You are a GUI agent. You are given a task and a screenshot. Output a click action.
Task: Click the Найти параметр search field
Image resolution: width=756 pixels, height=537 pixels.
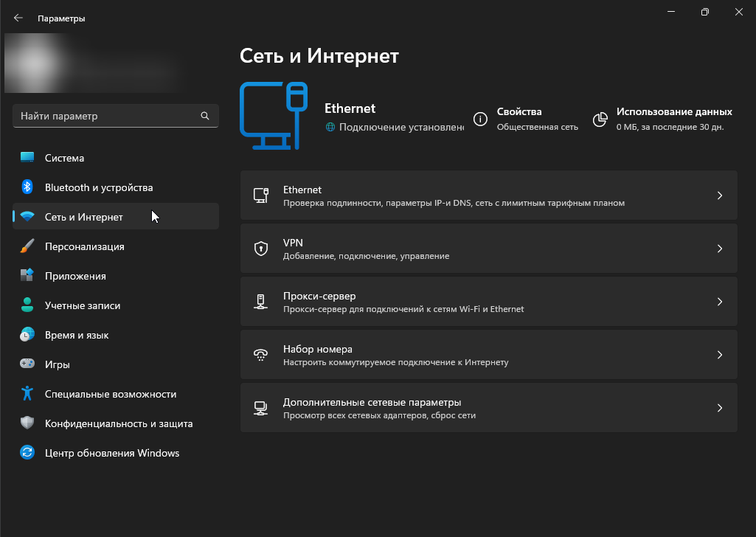tap(107, 116)
